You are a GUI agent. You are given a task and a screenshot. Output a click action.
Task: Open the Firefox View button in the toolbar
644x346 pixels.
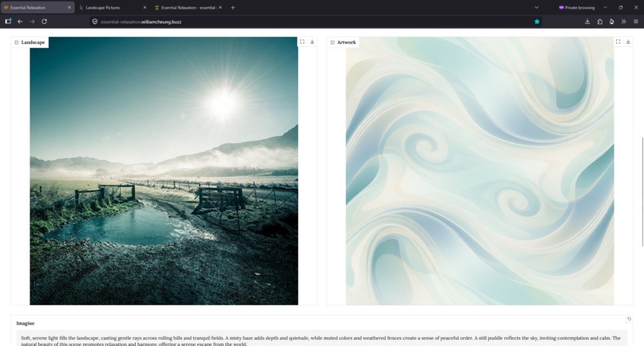coord(8,22)
